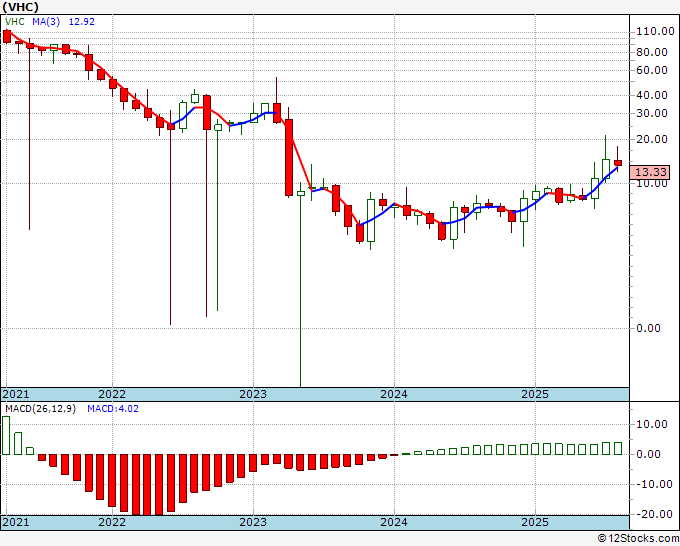This screenshot has width=680, height=546.
Task: Click the 110.00 price axis label
Action: [655, 31]
